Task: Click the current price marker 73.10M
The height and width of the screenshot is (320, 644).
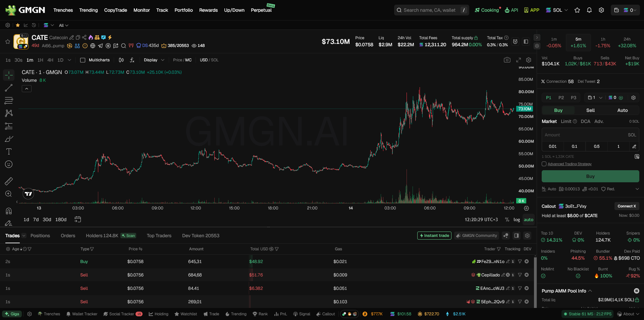Action: (x=525, y=109)
